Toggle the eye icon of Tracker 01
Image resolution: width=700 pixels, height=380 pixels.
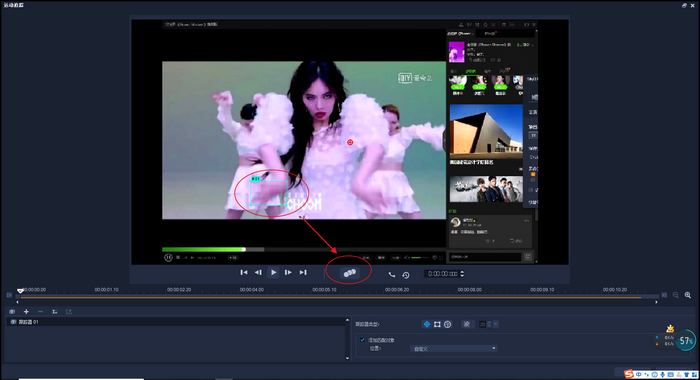click(x=13, y=322)
